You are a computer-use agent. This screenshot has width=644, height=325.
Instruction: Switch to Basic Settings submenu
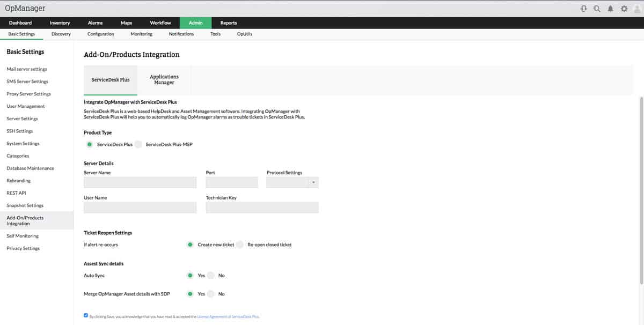click(x=21, y=34)
